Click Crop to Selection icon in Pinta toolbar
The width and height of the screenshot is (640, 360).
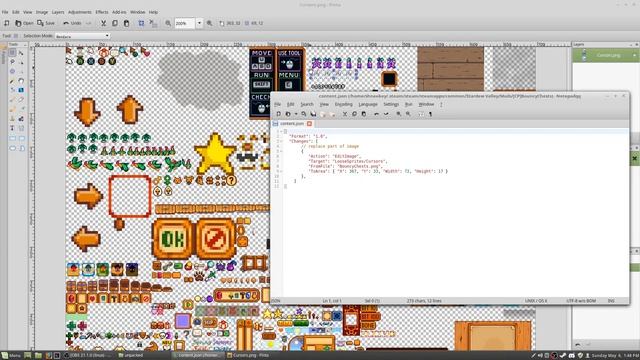tap(141, 23)
